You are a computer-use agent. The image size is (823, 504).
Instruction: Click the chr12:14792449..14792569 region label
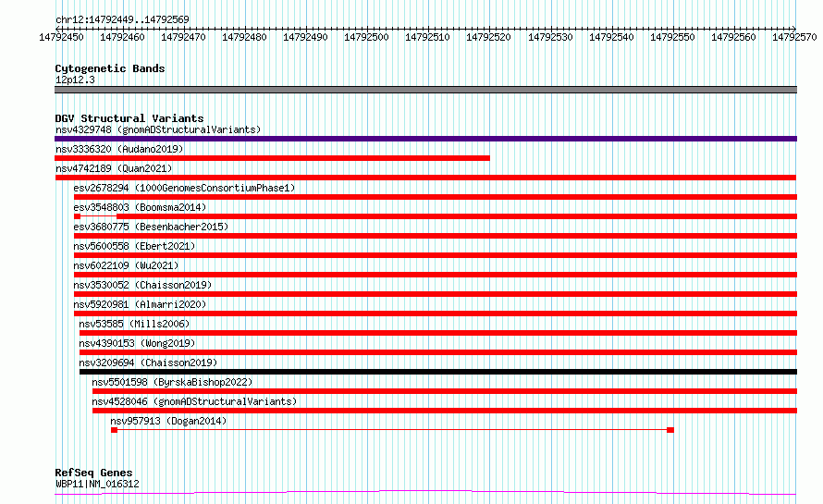(x=122, y=20)
